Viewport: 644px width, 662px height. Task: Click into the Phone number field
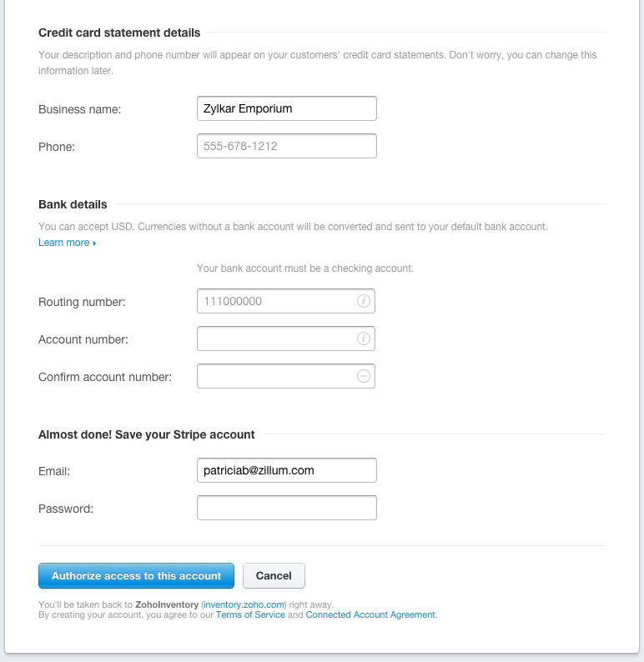[x=286, y=146]
